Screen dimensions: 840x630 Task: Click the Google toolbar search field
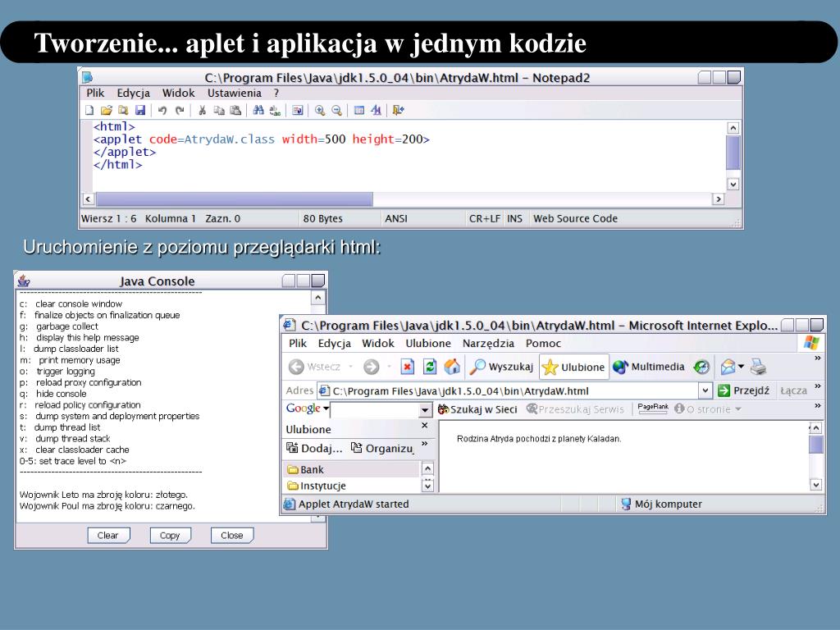point(374,411)
